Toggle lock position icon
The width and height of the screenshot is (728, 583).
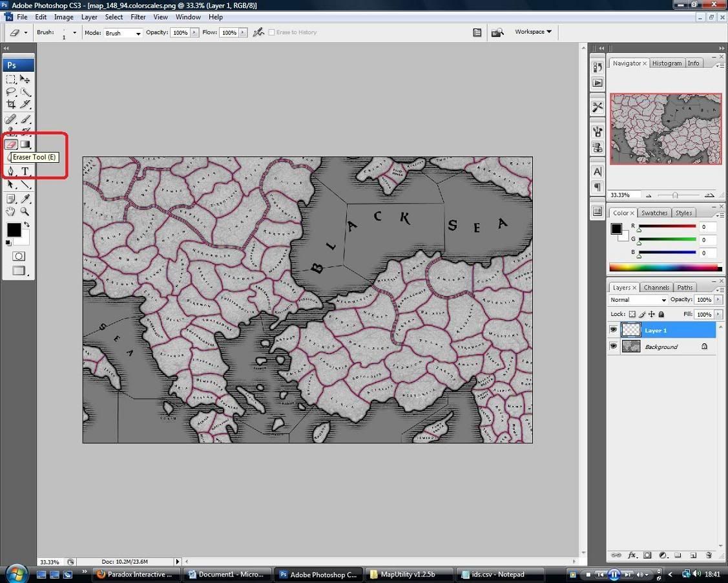click(651, 315)
